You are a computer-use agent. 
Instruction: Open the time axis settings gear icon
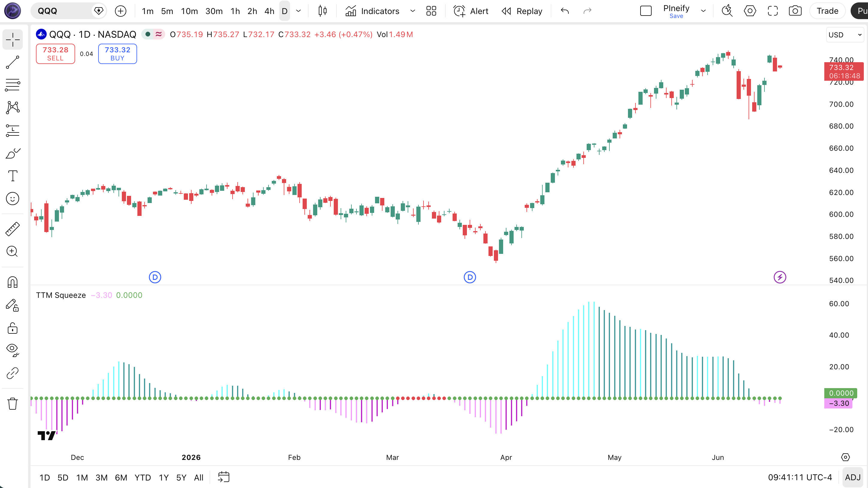pyautogui.click(x=846, y=457)
